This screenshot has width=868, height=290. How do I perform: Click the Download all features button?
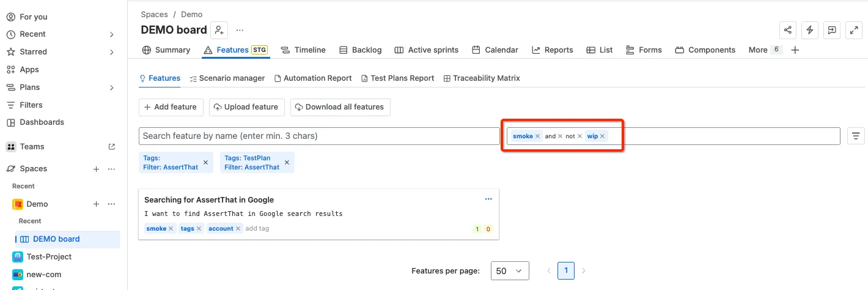pyautogui.click(x=340, y=107)
